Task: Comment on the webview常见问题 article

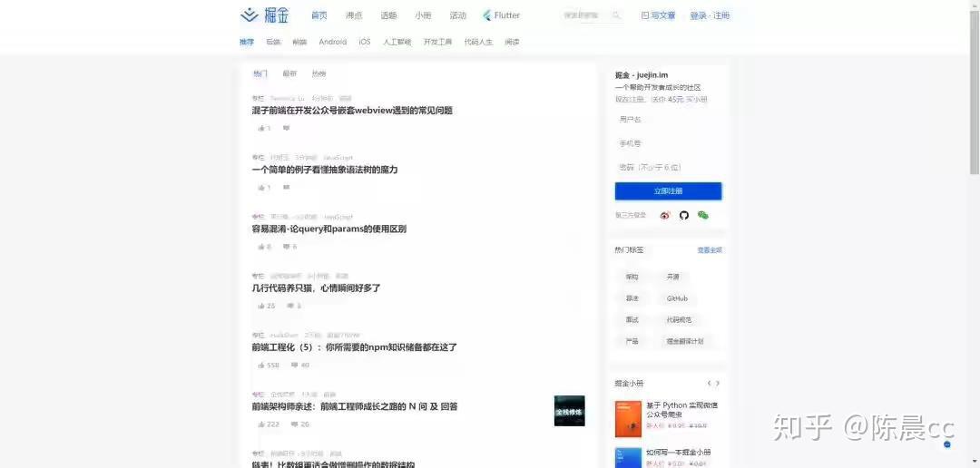Action: (x=286, y=128)
